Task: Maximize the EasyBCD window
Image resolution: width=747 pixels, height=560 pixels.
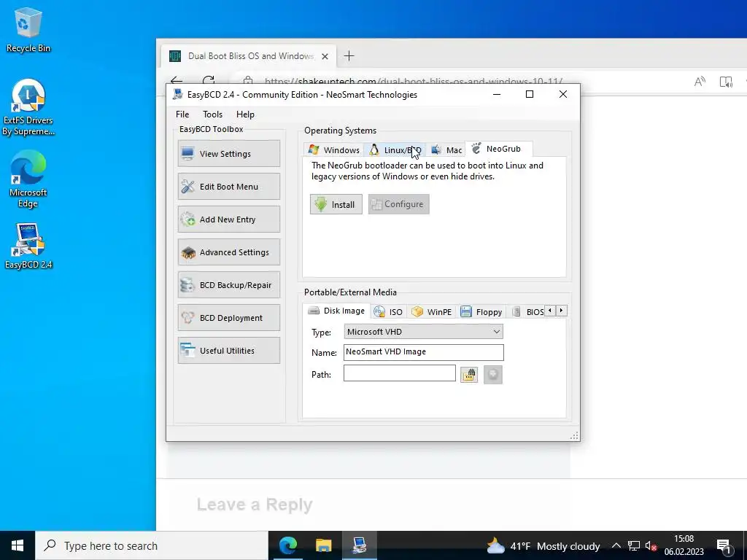Action: pos(530,94)
